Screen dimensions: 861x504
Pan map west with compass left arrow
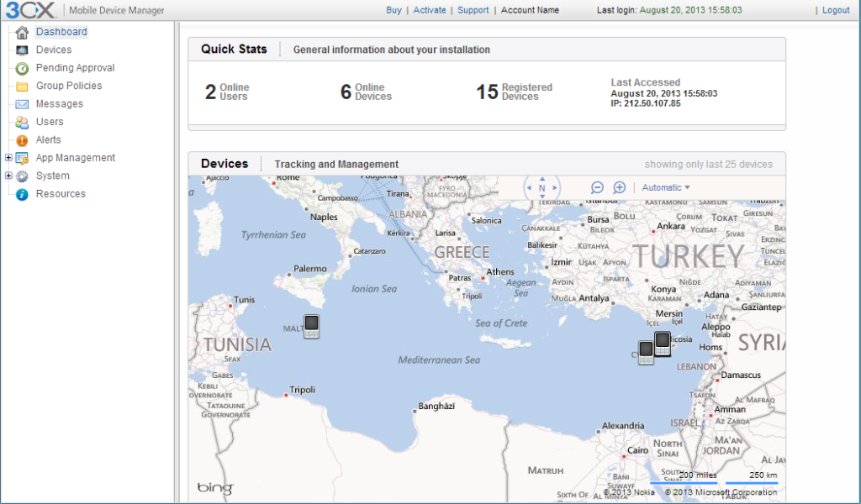[529, 187]
